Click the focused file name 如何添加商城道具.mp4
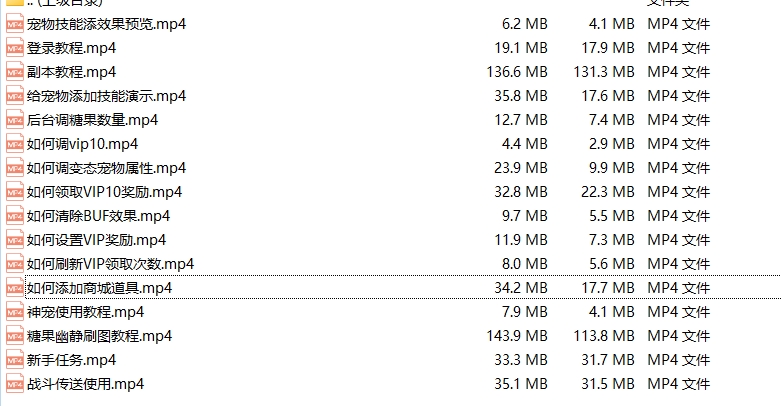781x406 pixels. [x=99, y=288]
